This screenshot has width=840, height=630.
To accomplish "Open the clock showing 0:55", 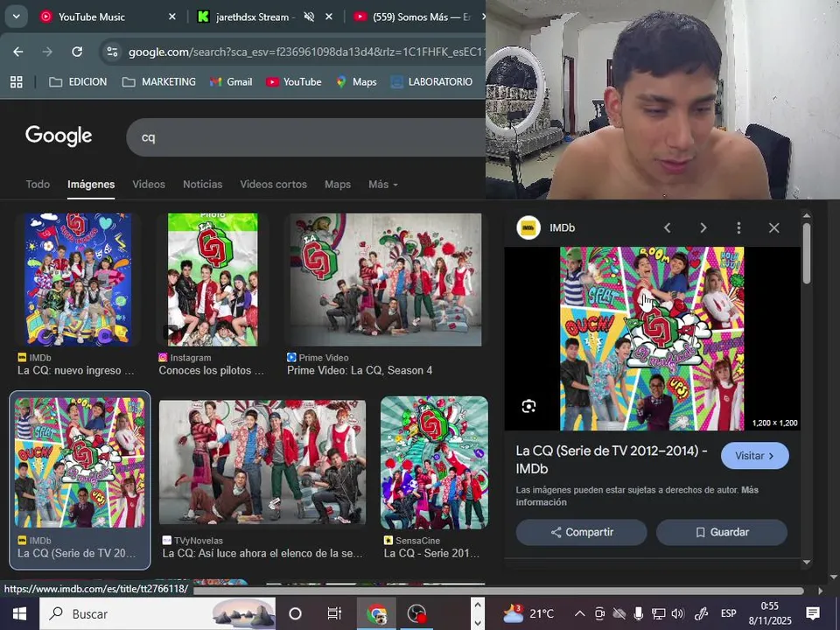I will 770,613.
